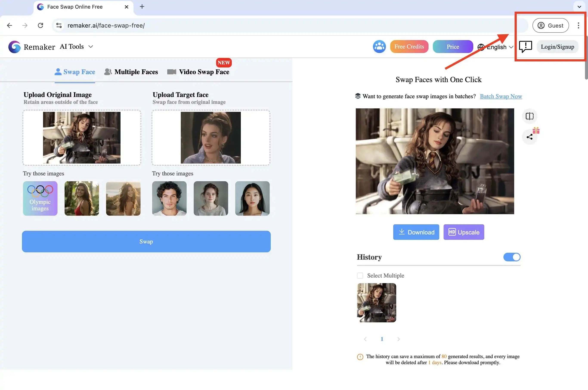Go to next history page

pos(398,339)
